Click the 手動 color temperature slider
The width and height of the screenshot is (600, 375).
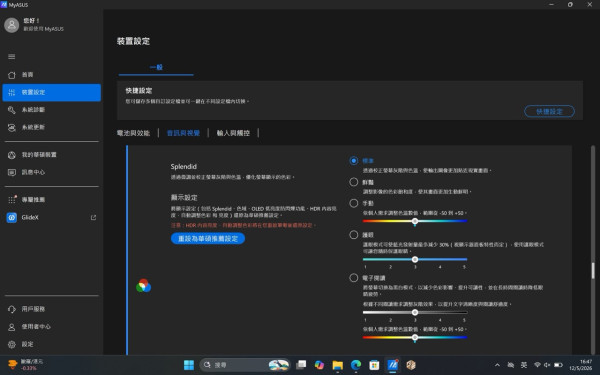point(415,221)
